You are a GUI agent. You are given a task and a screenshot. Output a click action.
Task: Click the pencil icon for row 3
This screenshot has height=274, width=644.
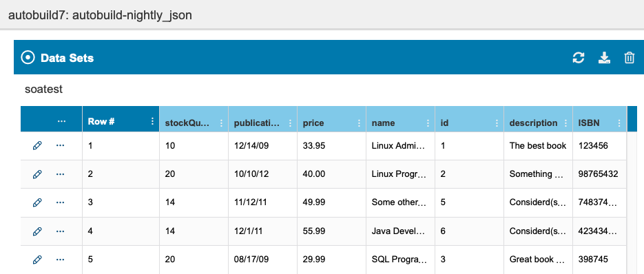point(37,202)
